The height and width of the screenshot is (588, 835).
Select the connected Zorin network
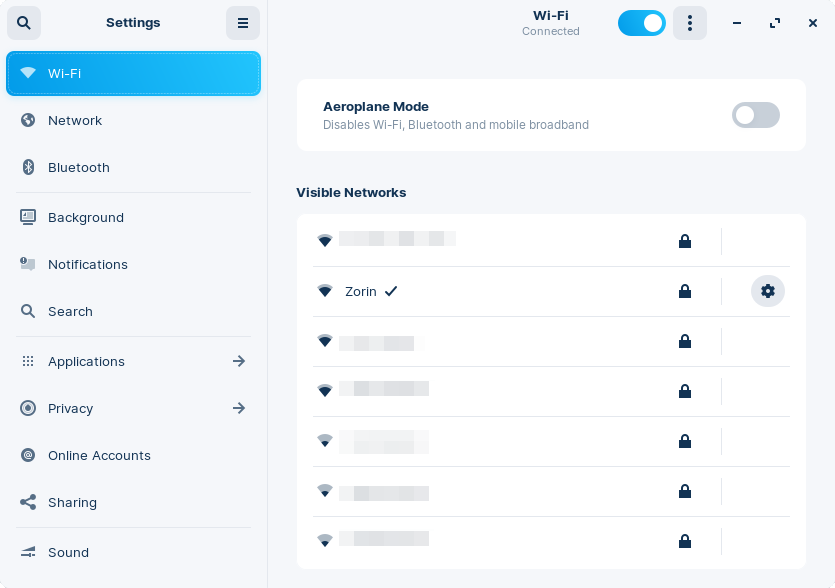coord(361,291)
